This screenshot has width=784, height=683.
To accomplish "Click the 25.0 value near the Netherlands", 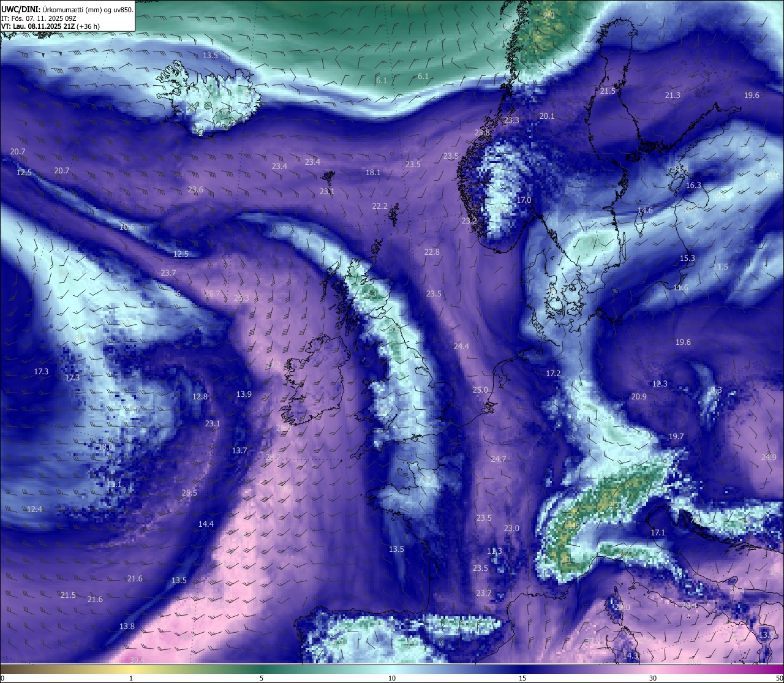I will pyautogui.click(x=480, y=390).
